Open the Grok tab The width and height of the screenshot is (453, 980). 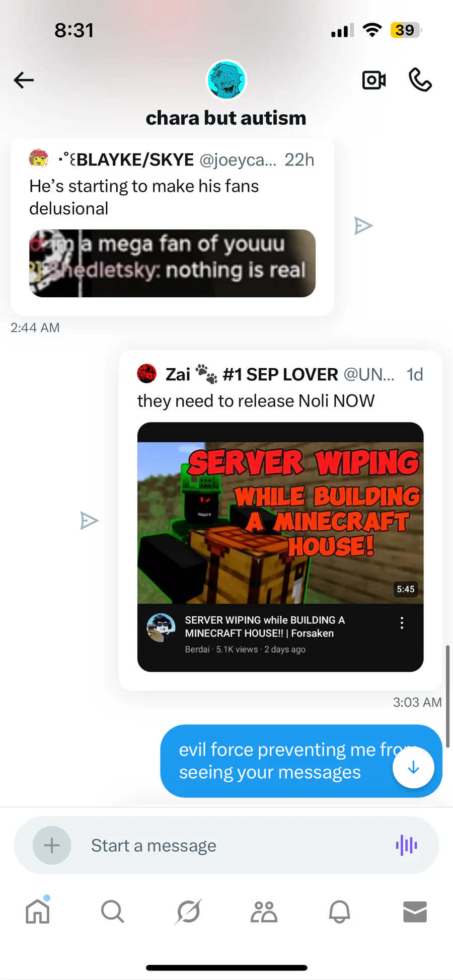point(189,911)
